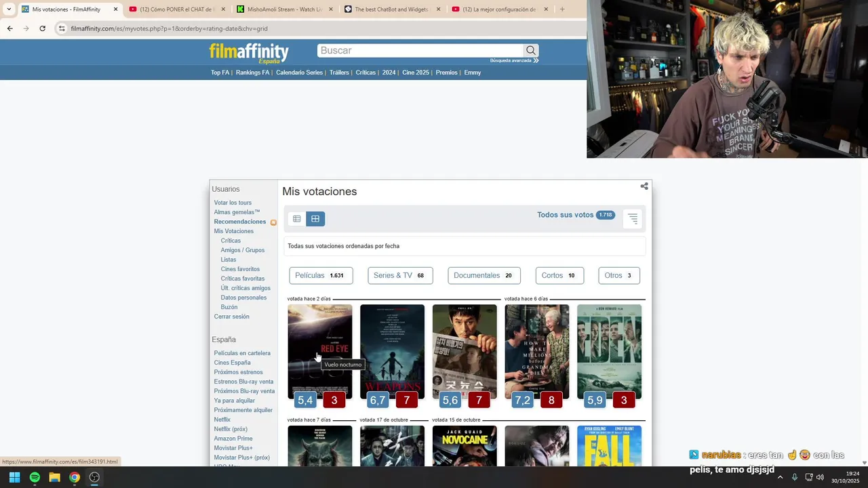Open The Fall Guy poster
The image size is (868, 488).
coord(609,445)
